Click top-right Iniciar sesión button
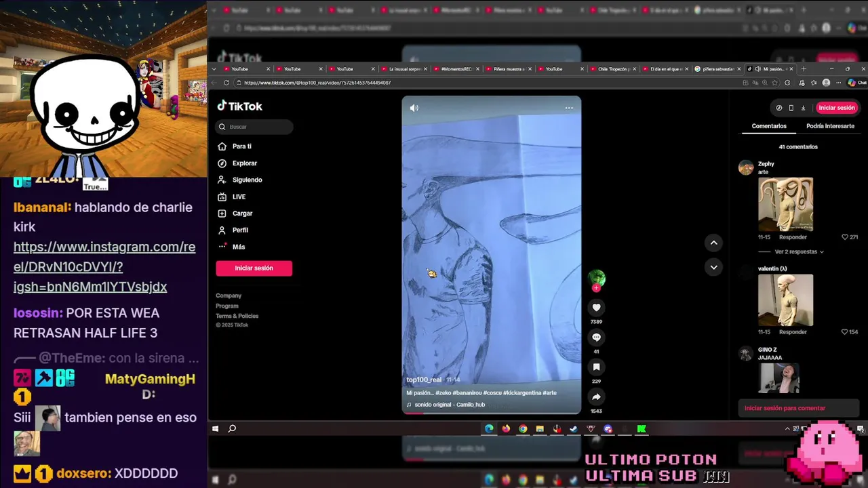This screenshot has height=488, width=868. (x=836, y=108)
